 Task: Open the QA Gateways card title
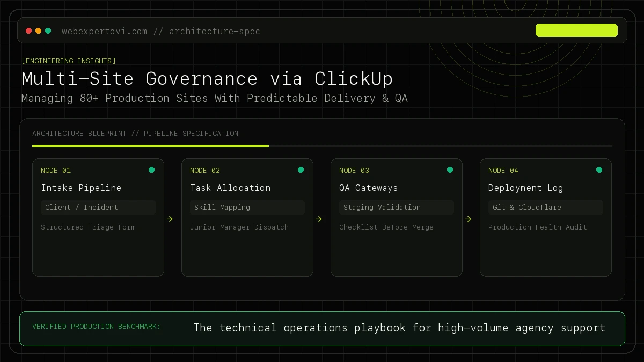[369, 188]
